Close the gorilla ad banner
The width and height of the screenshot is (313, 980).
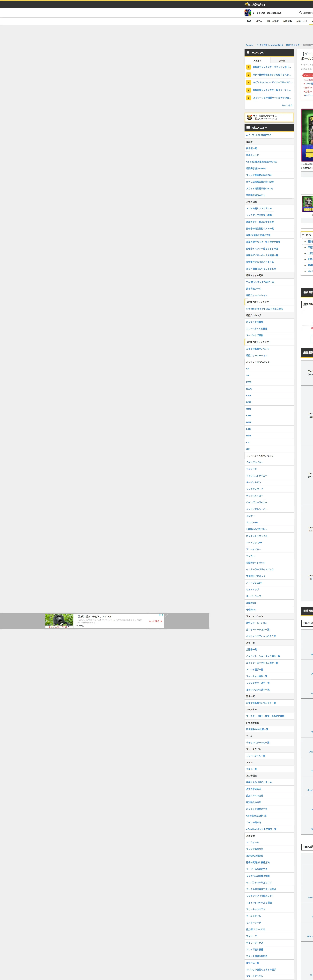tap(166, 616)
